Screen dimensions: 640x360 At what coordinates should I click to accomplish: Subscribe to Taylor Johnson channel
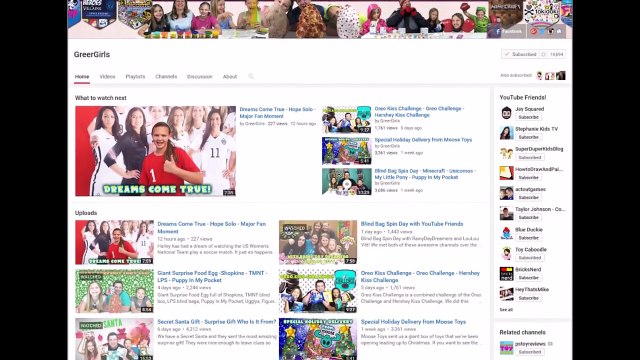tap(529, 218)
